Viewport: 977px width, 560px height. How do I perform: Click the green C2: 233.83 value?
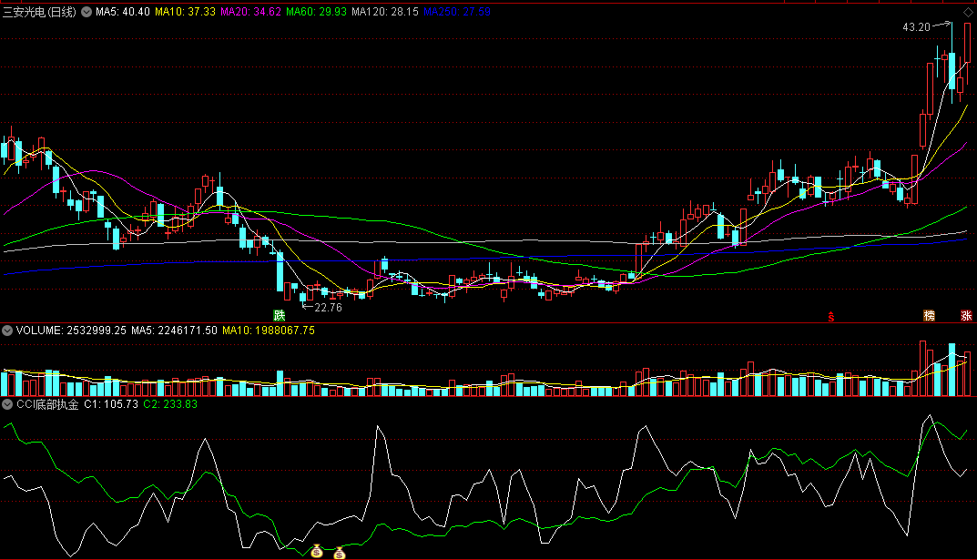(170, 404)
